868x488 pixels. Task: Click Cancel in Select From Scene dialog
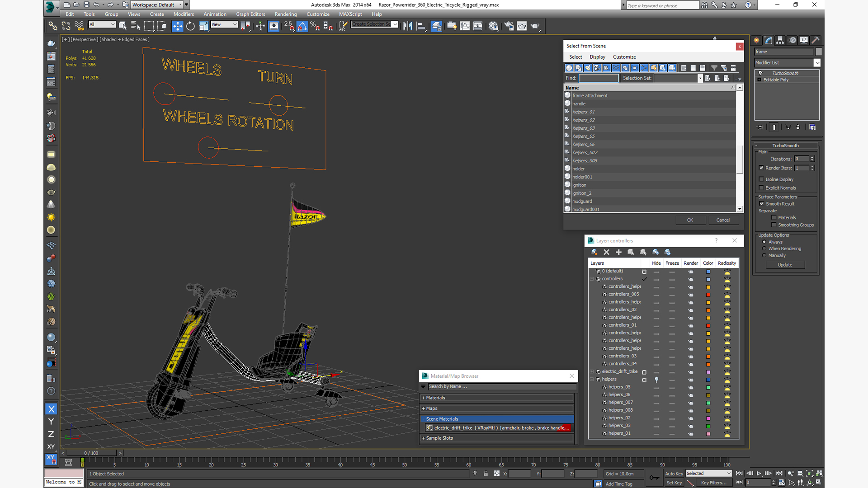(x=723, y=220)
